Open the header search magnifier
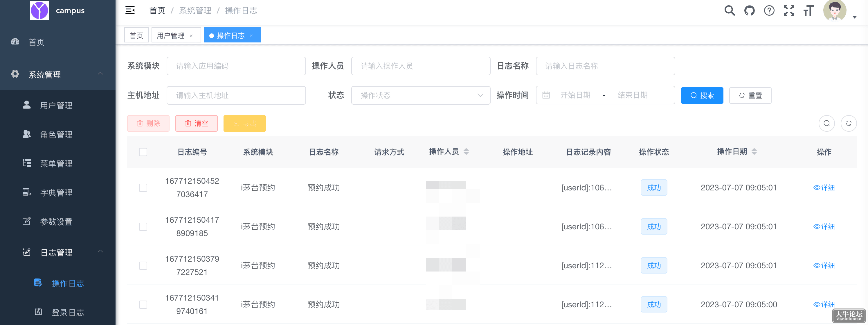868x325 pixels. click(x=730, y=10)
